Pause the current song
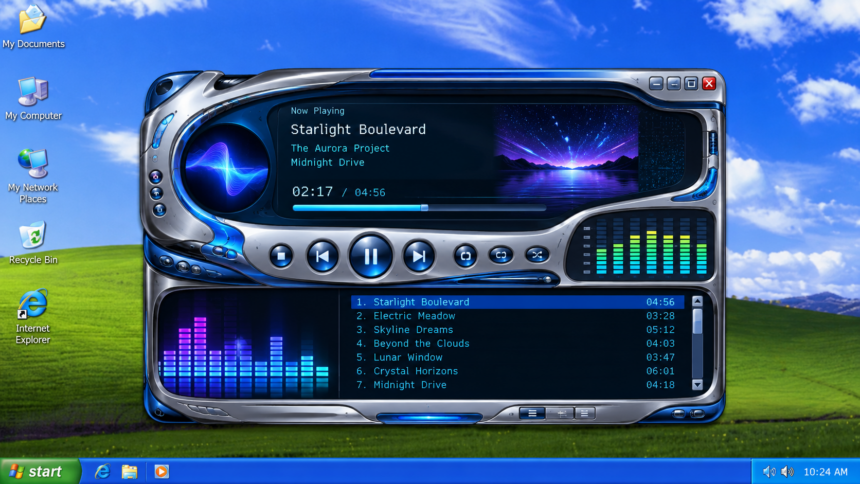 [x=371, y=256]
